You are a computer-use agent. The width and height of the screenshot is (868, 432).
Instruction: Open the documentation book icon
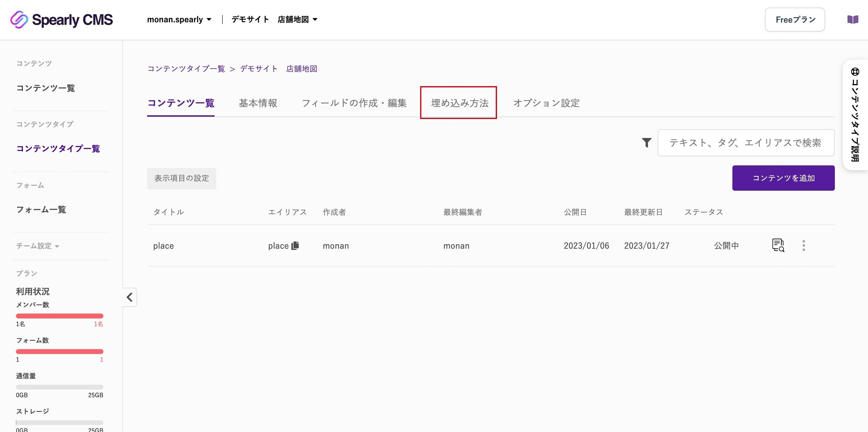[853, 20]
